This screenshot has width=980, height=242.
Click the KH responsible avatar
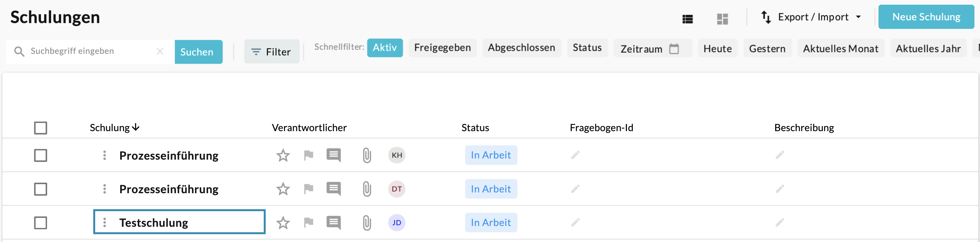point(397,155)
